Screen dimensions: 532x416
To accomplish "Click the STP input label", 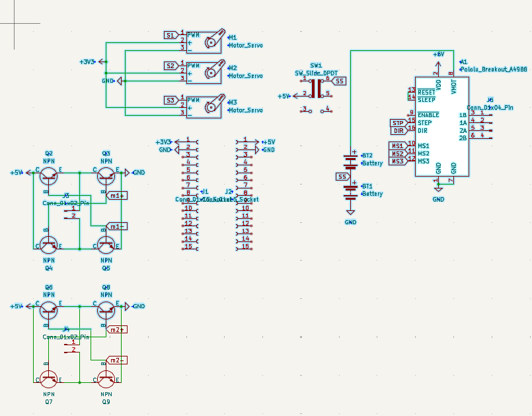I will pos(397,122).
